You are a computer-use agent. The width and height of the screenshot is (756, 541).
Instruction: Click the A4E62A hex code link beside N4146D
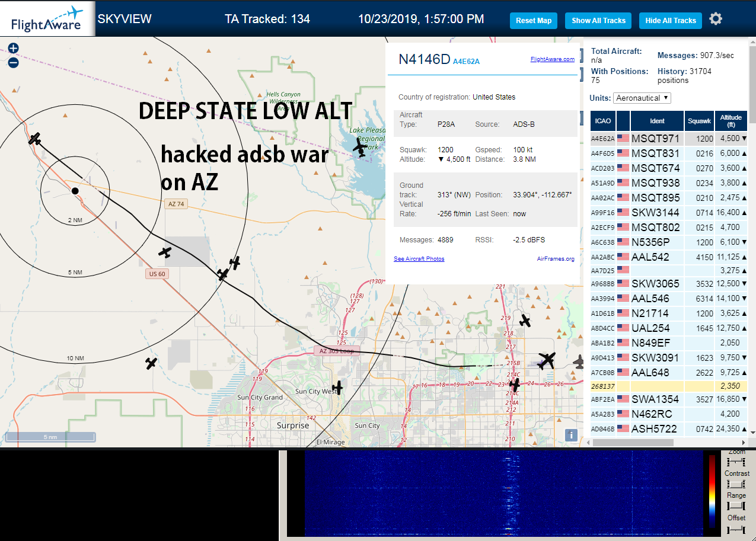click(x=466, y=61)
